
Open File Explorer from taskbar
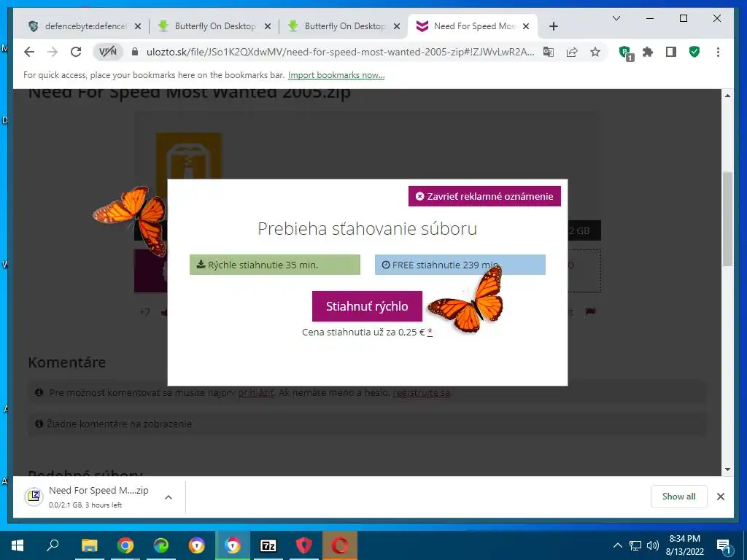[89, 545]
